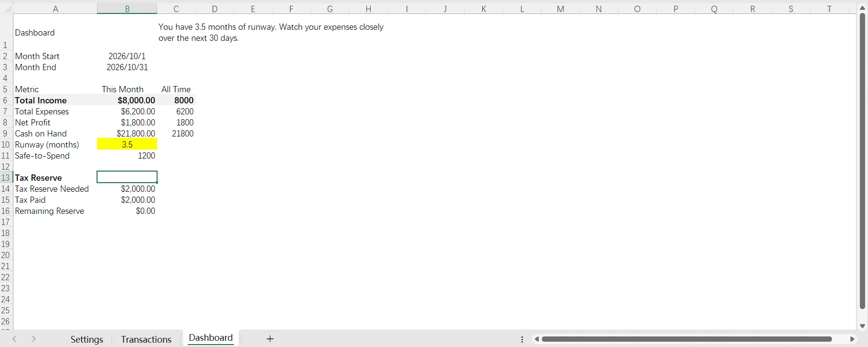Select the empty active cell B13
868x347 pixels.
pos(127,177)
